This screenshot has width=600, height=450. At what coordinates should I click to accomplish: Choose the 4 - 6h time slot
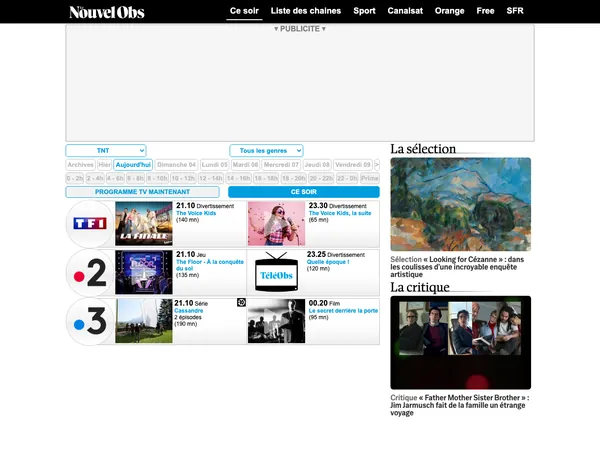[x=115, y=178]
